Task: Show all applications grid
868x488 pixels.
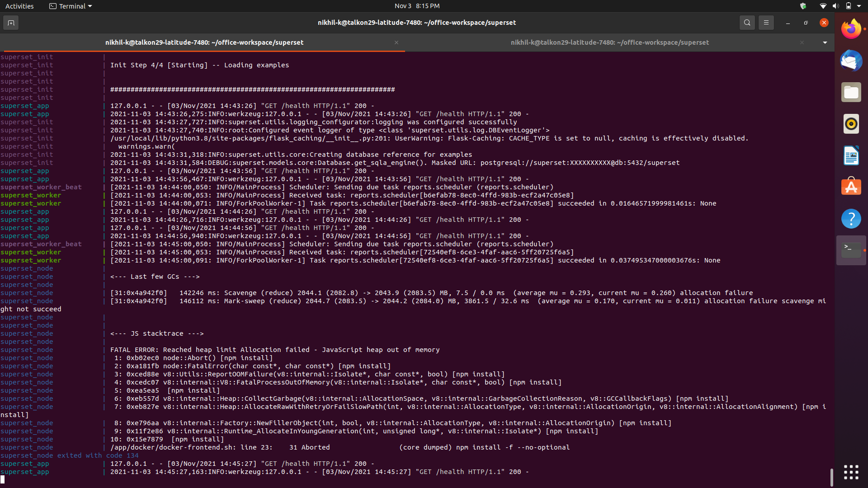Action: 851,472
